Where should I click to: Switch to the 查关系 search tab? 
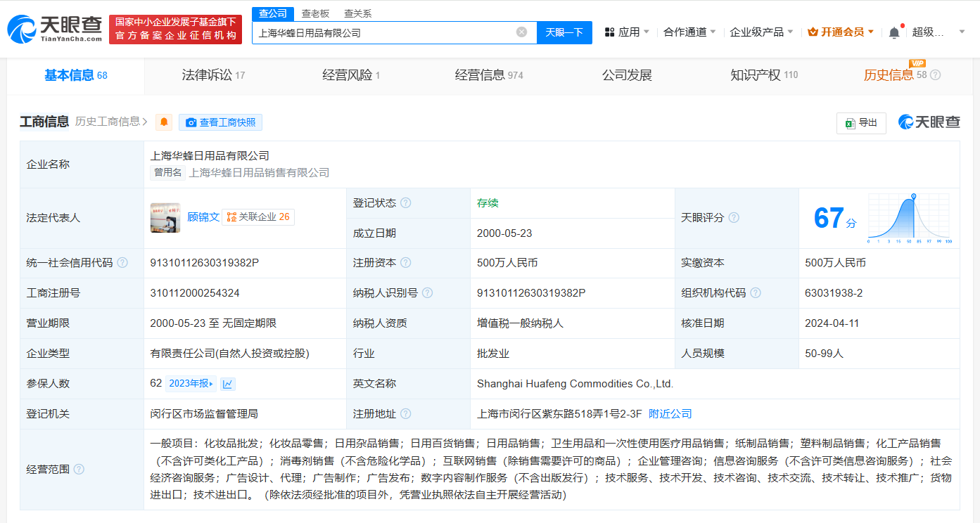click(x=358, y=13)
